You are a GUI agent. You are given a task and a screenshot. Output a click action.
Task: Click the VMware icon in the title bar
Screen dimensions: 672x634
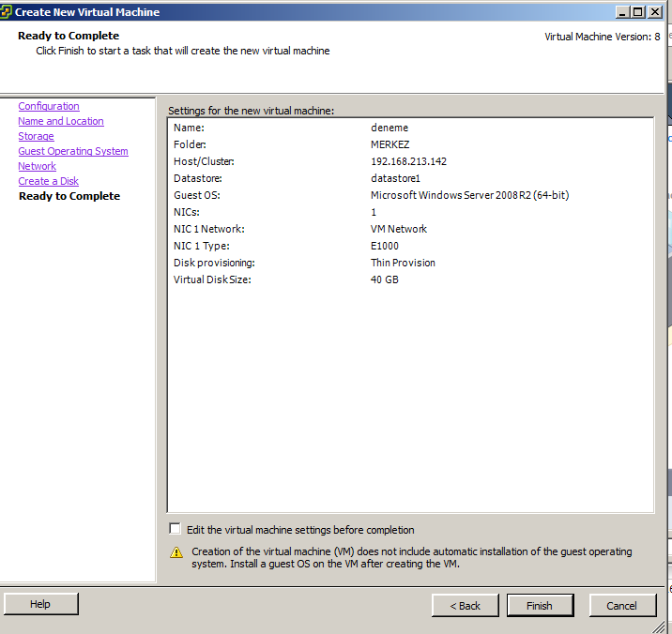[7, 12]
